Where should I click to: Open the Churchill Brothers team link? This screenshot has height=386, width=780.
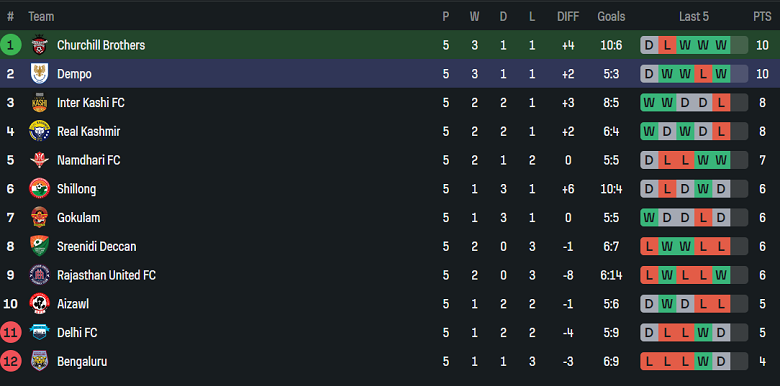pyautogui.click(x=101, y=45)
